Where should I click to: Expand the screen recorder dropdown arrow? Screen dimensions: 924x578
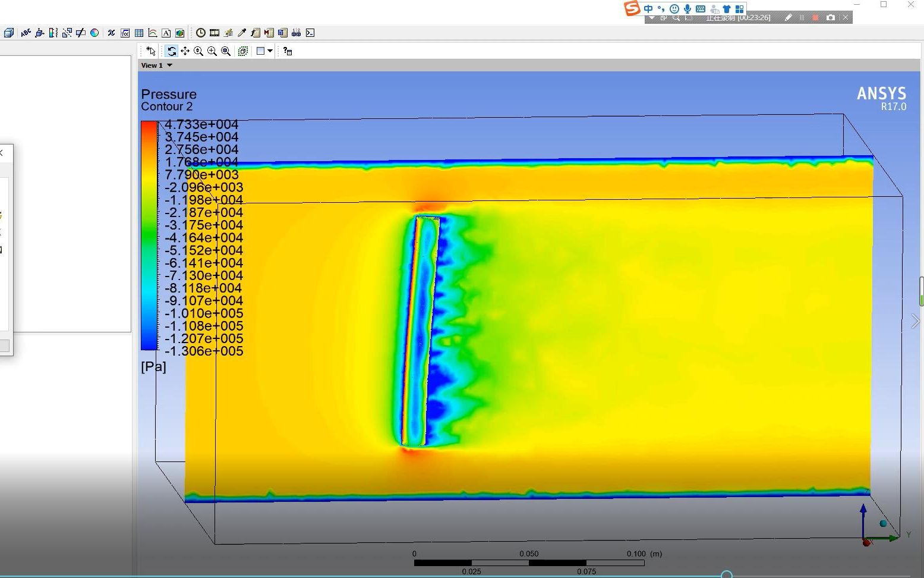click(x=652, y=18)
